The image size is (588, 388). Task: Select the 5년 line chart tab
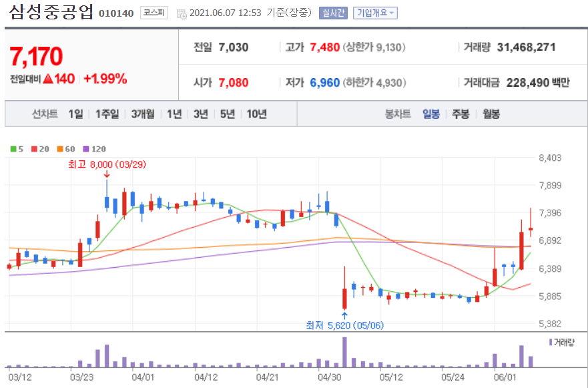(x=227, y=114)
